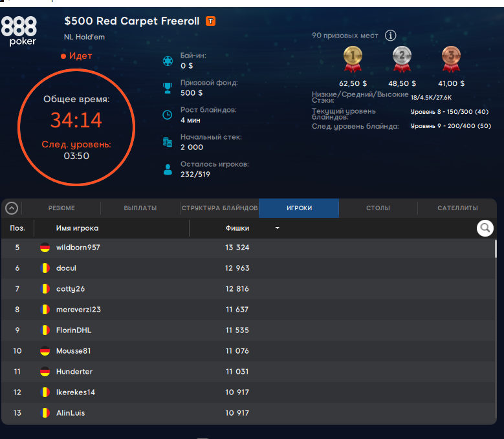The image size is (504, 439).
Task: Sort by the Фишки column header
Action: (237, 228)
